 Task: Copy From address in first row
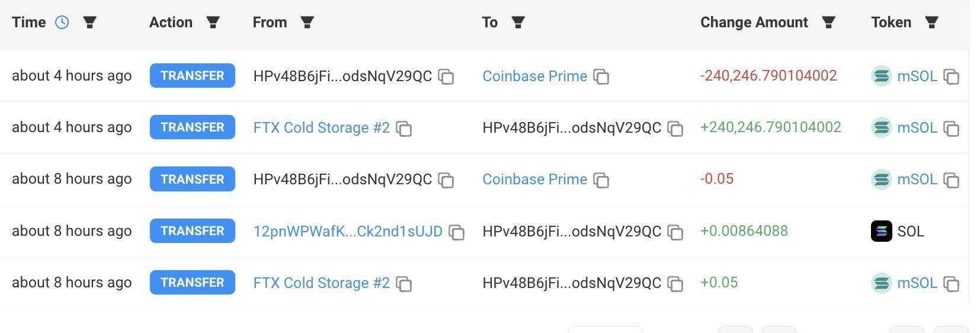click(446, 76)
